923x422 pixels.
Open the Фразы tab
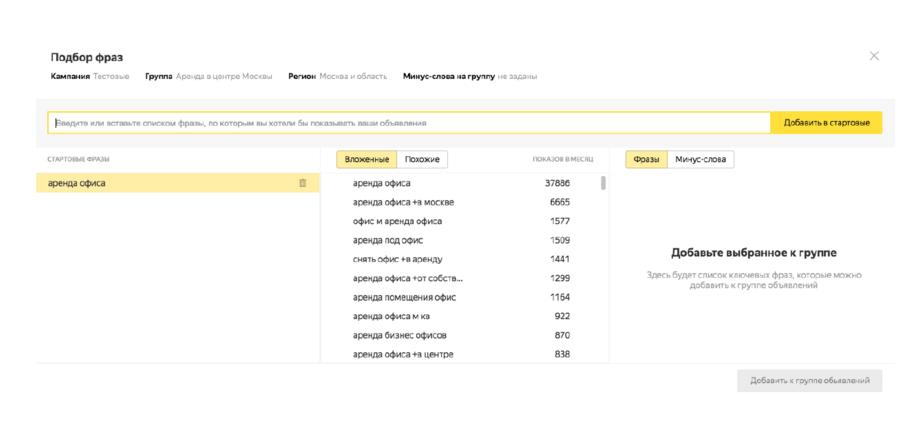pos(646,160)
